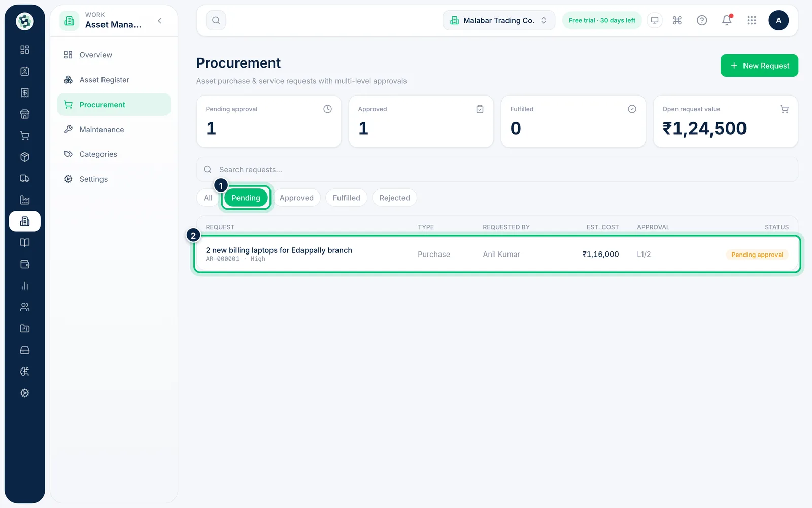Open the hard drive storage icon in rail

coord(24,350)
